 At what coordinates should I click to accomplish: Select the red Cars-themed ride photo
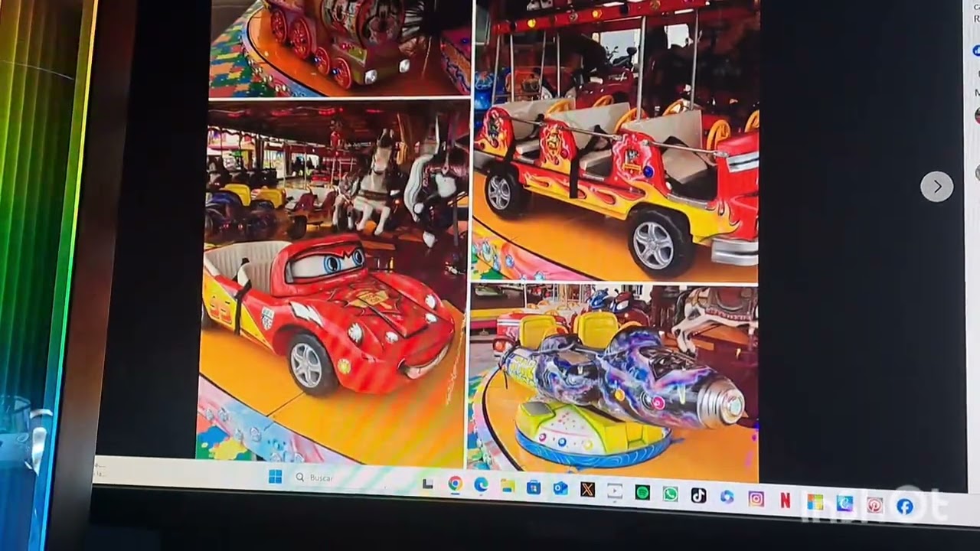click(x=334, y=283)
